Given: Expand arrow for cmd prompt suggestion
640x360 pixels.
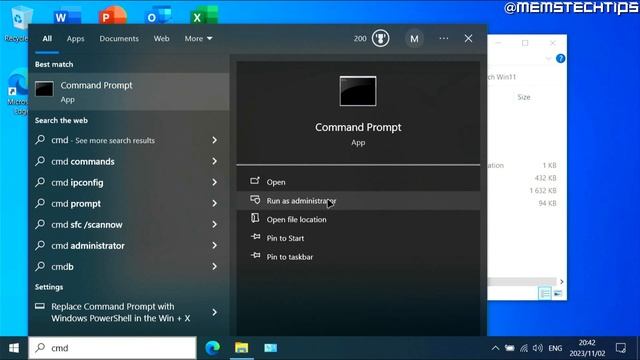Looking at the screenshot, I should tap(214, 203).
